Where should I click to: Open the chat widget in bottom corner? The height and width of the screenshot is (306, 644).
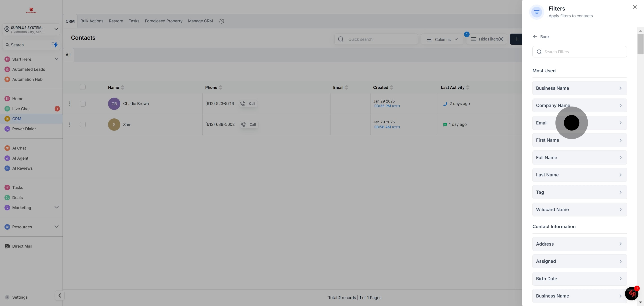click(631, 293)
